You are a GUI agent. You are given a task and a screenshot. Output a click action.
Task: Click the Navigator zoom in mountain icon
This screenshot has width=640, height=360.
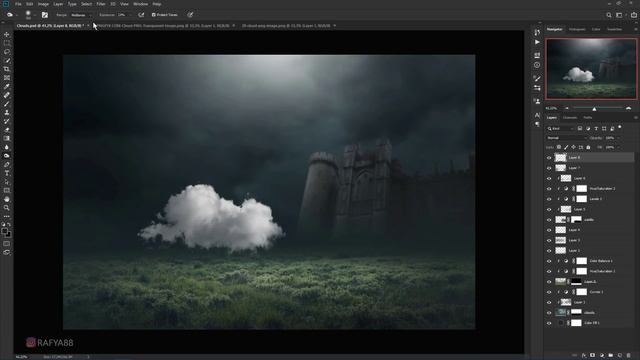pyautogui.click(x=629, y=109)
